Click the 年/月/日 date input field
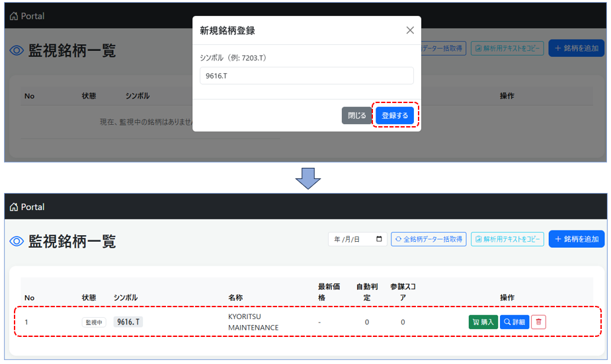Screen dimensions: 611x364 (352, 239)
